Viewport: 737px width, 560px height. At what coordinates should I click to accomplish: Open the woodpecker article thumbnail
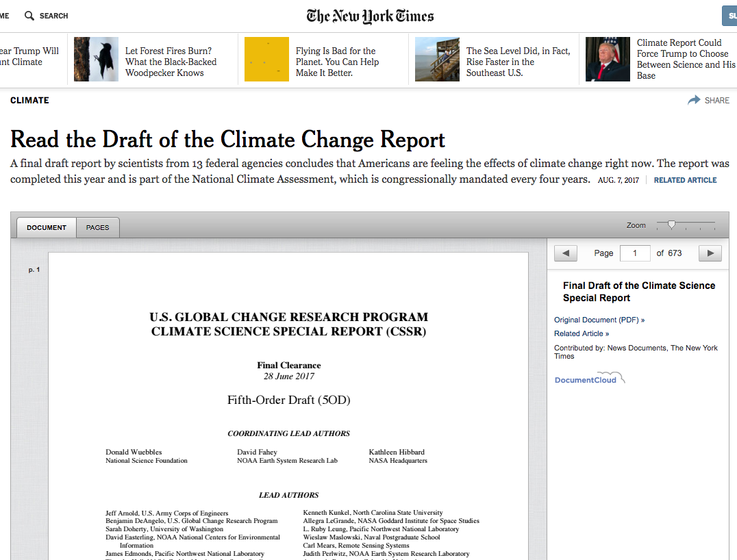pos(96,59)
